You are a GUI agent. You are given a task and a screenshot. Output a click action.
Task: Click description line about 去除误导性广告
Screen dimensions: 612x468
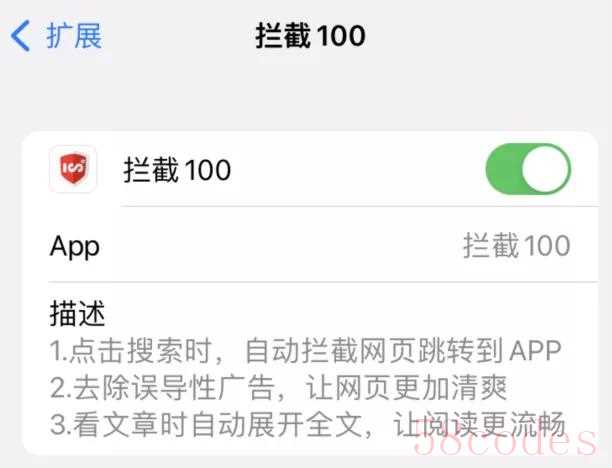tap(278, 388)
